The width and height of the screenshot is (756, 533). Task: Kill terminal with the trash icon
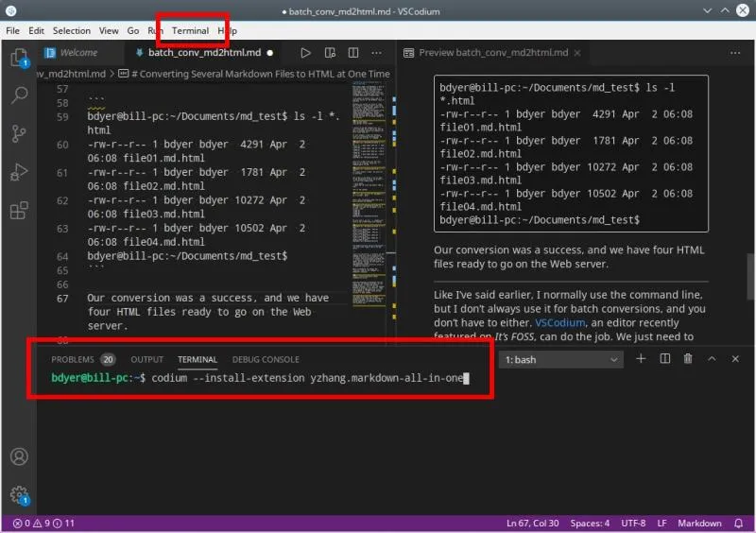coord(688,359)
